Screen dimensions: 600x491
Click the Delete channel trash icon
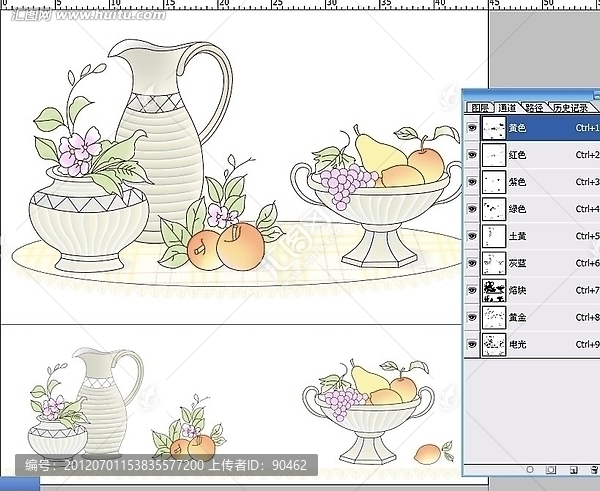594,470
